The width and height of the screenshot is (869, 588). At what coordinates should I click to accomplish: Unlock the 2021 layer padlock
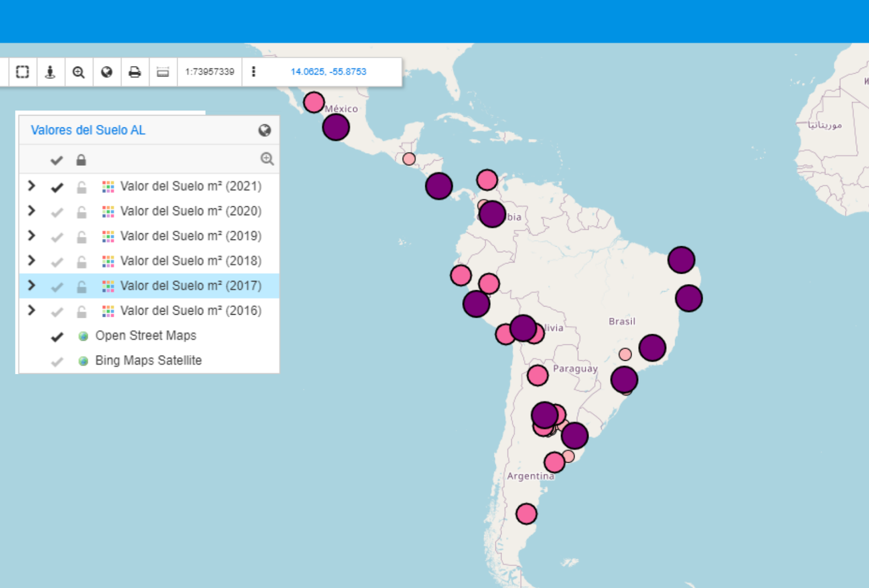(x=81, y=187)
